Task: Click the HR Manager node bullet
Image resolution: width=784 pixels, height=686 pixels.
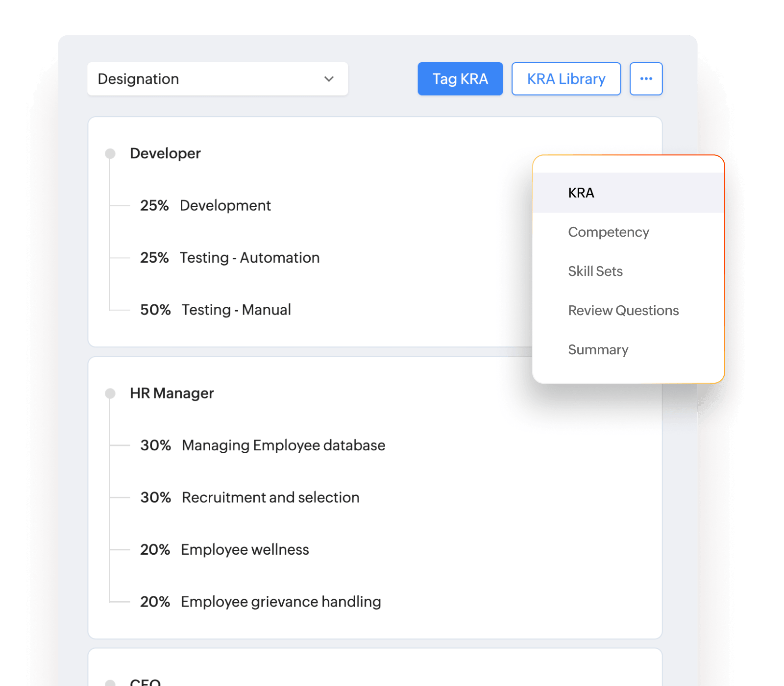Action: pos(110,392)
